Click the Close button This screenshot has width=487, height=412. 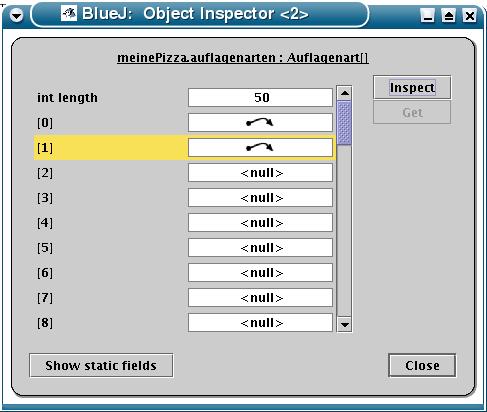pos(422,365)
